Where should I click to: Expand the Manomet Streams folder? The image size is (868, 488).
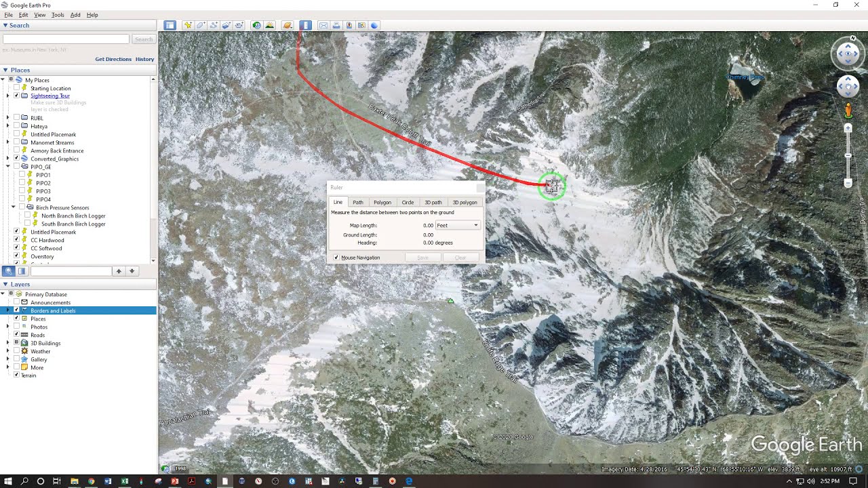click(8, 142)
